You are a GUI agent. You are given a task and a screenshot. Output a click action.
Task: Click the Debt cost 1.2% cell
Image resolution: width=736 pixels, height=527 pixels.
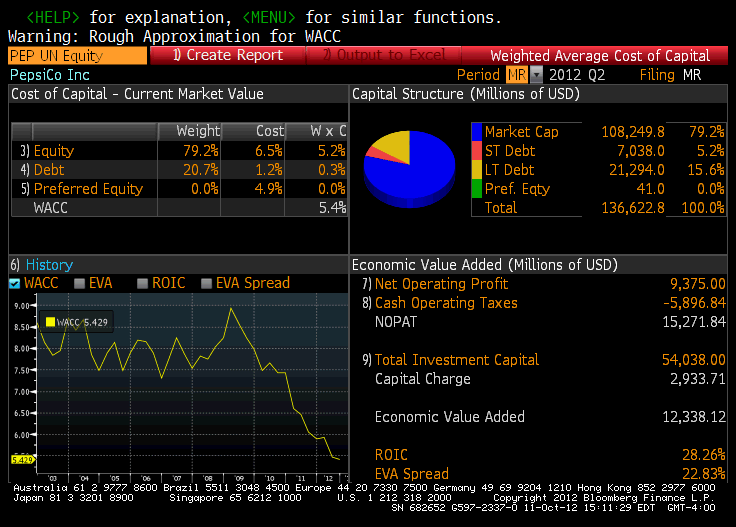(269, 169)
